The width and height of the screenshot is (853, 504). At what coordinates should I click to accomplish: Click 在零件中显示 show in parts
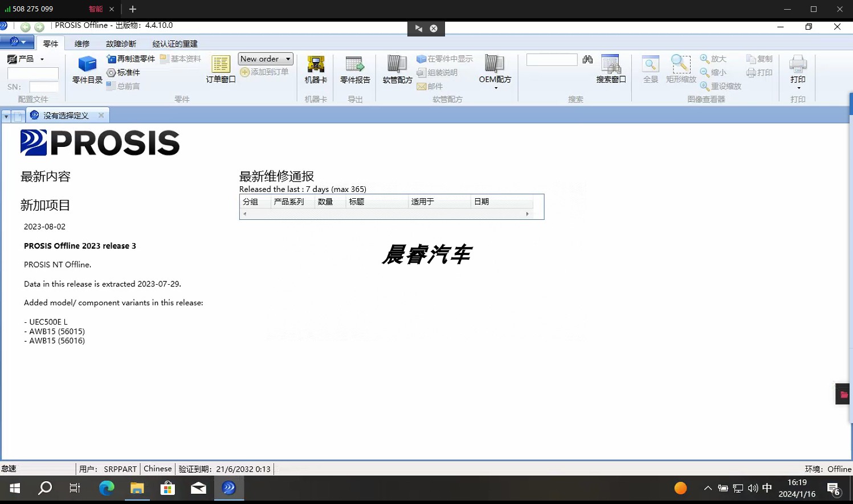click(x=445, y=59)
